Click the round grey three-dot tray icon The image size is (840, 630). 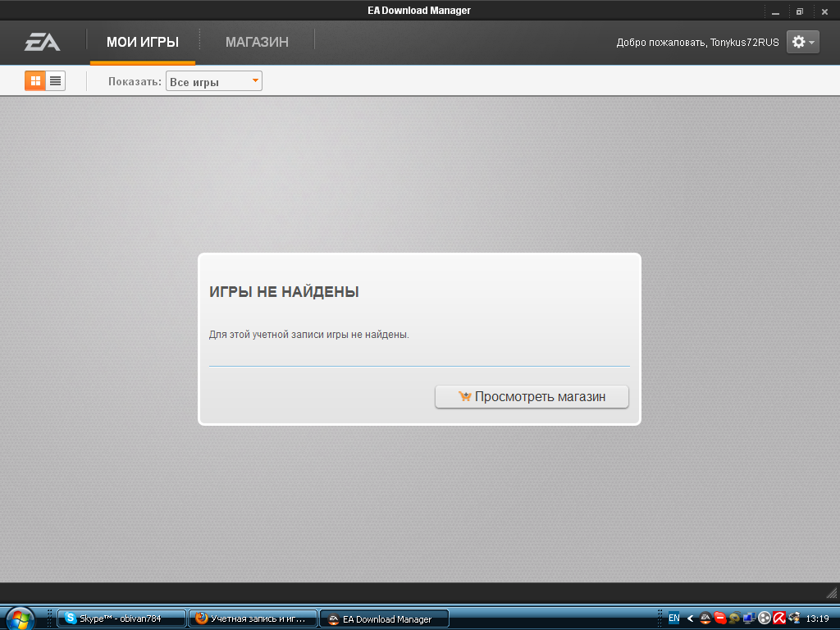coord(764,619)
